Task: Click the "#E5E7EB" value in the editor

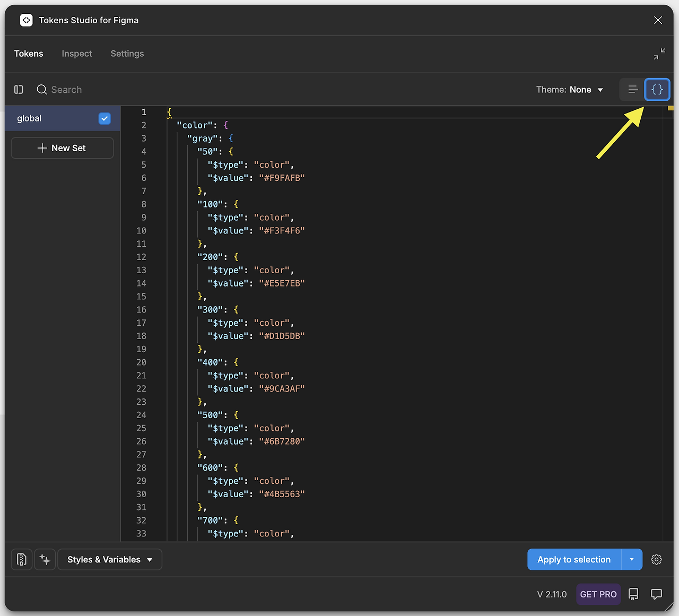Action: pyautogui.click(x=282, y=283)
